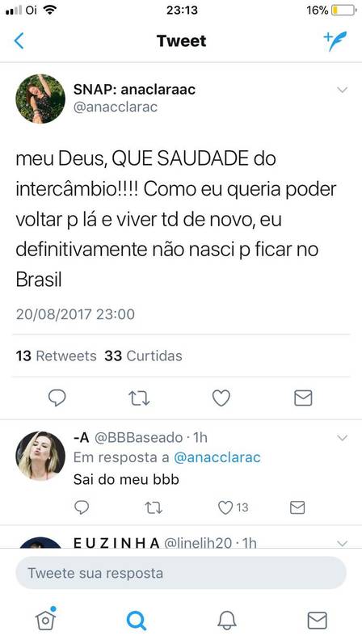Retweet the main tweet about intercâmbio

click(x=139, y=398)
